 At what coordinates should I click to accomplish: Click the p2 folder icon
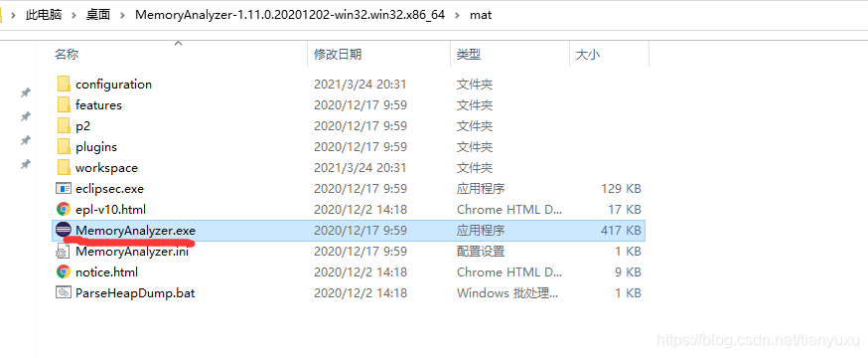point(64,126)
